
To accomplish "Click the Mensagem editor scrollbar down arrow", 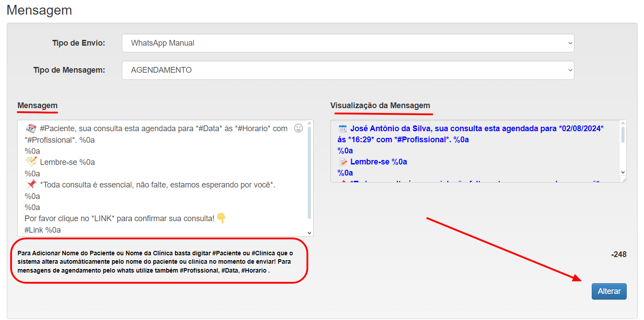I will point(310,232).
